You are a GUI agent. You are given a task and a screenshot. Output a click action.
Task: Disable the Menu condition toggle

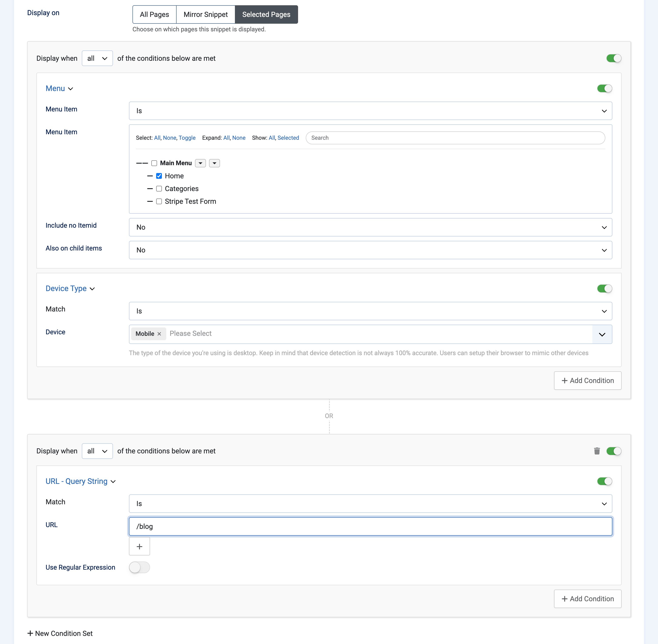click(604, 89)
